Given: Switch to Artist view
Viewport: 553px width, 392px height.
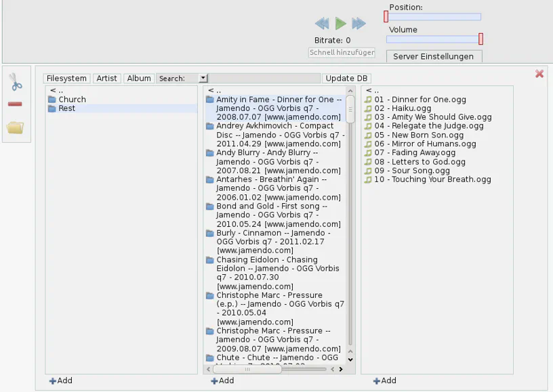Looking at the screenshot, I should (106, 78).
